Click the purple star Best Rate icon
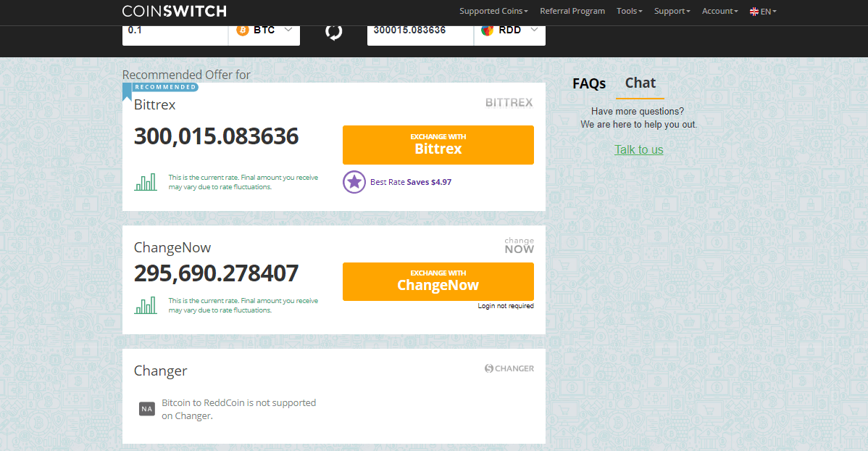This screenshot has width=868, height=451. click(x=354, y=182)
